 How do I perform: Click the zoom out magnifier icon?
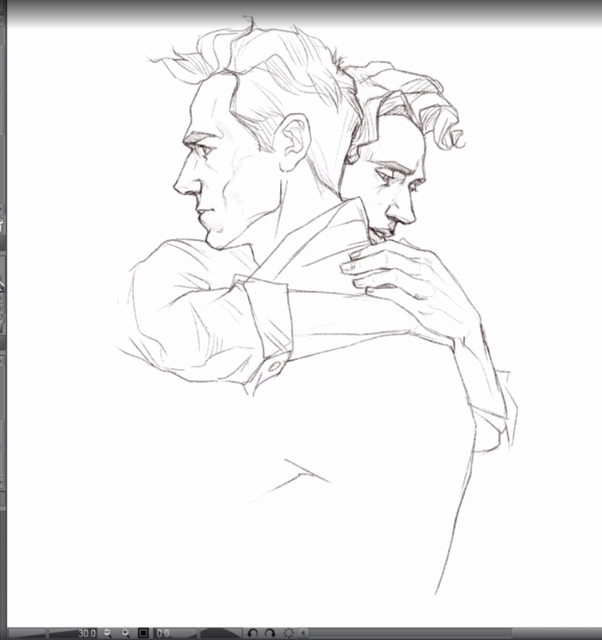(x=108, y=633)
